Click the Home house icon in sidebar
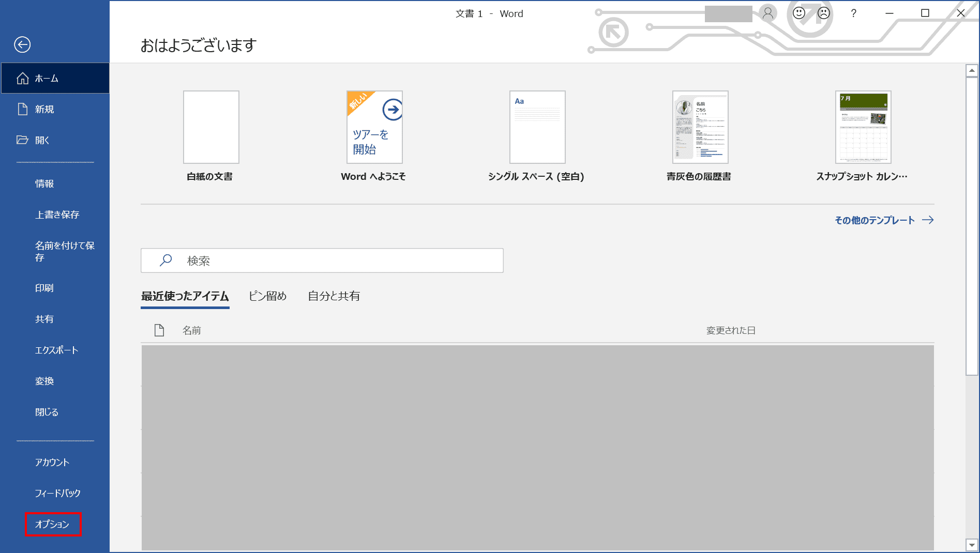The image size is (980, 553). pos(23,78)
